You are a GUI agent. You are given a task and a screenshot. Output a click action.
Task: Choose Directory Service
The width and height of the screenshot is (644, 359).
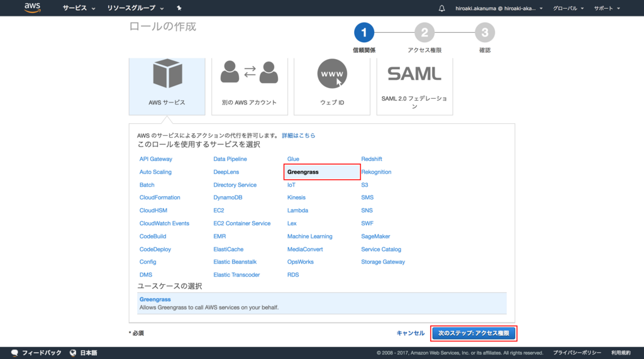[235, 185]
